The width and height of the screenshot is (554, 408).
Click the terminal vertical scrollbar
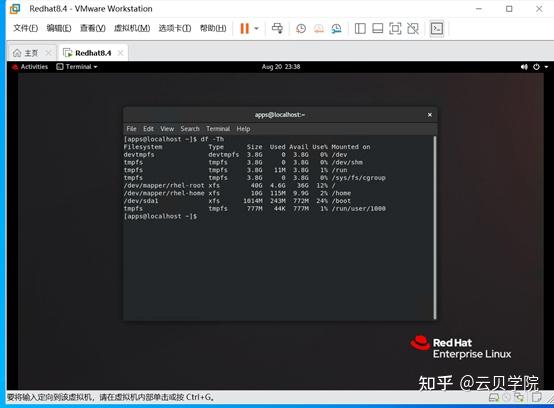coord(435,227)
